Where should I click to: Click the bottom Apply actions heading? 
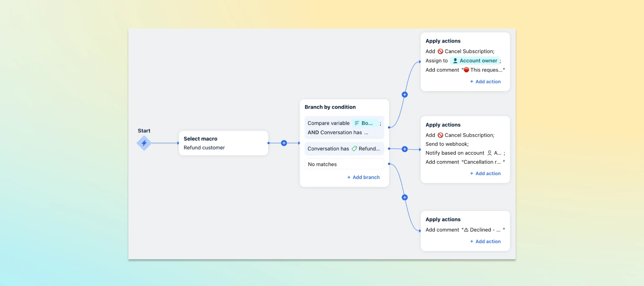(443, 219)
